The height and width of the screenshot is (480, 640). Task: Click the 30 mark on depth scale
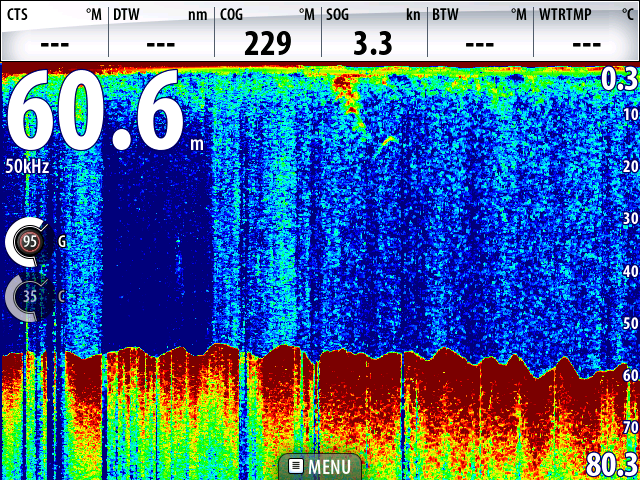click(629, 218)
